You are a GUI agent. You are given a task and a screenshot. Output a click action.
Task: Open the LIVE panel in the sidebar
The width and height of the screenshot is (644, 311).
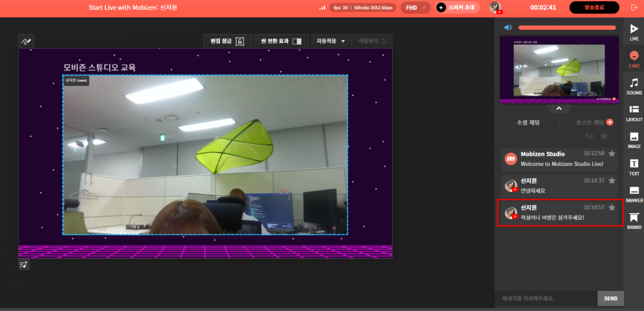pos(634,32)
